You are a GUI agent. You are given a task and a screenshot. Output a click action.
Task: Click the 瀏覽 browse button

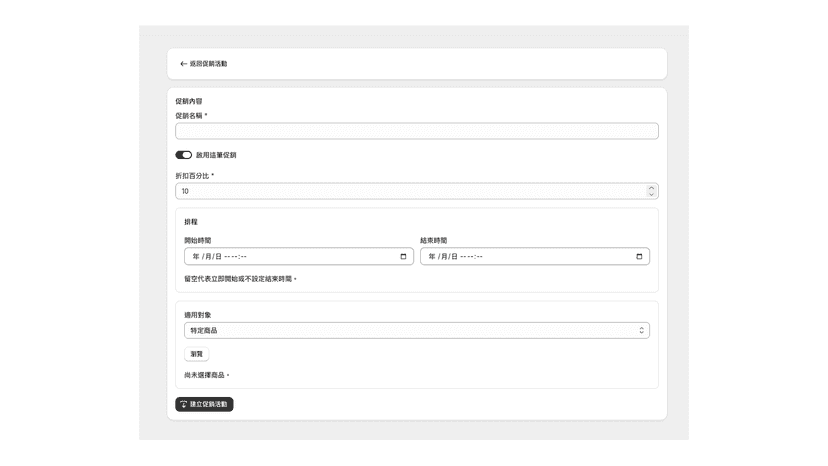click(x=196, y=354)
